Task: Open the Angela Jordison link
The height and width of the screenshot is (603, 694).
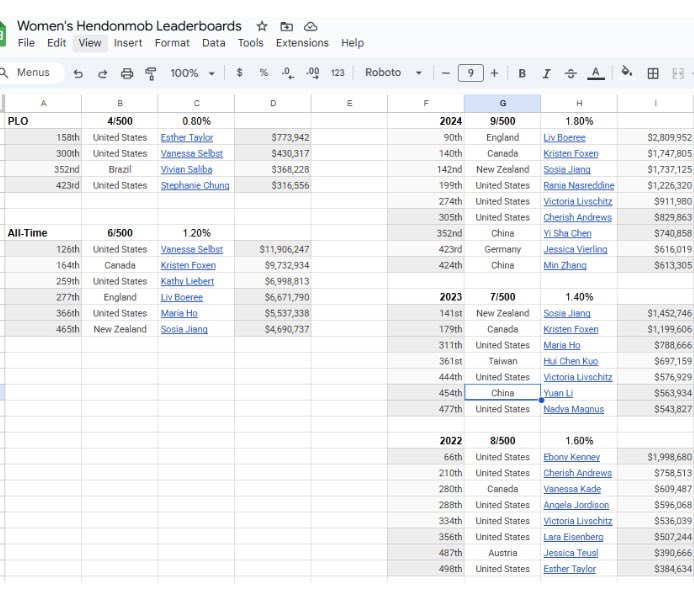Action: point(576,505)
